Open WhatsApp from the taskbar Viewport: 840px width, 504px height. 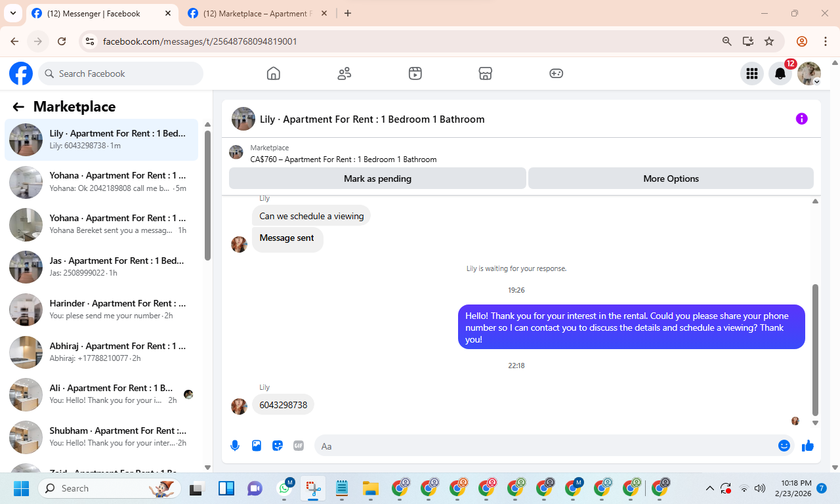click(x=285, y=488)
